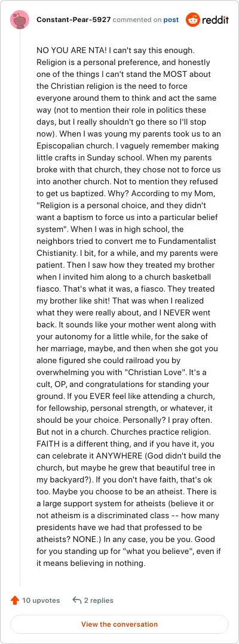Click the "commented on" header text
Screen dimensions: 239x644
coord(137,20)
